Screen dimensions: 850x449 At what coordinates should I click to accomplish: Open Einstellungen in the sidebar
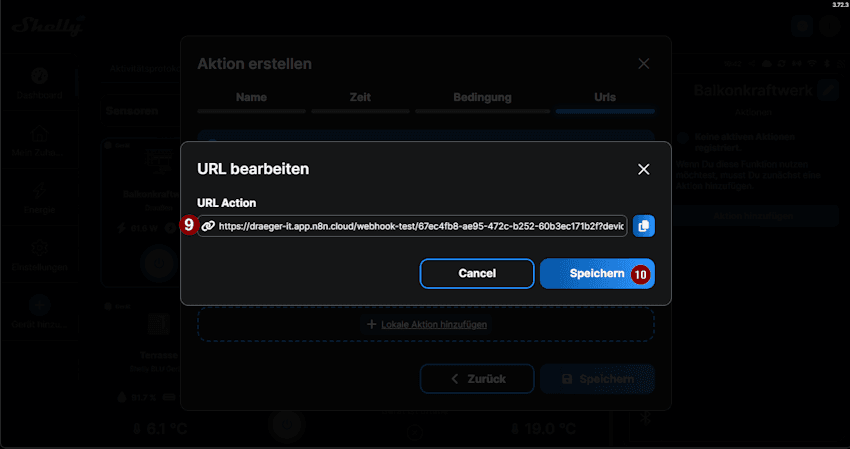(x=39, y=255)
